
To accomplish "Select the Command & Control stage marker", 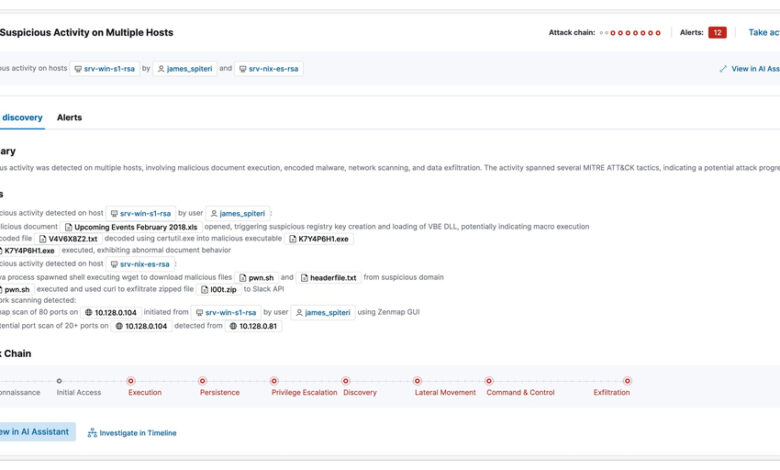I will 489,380.
